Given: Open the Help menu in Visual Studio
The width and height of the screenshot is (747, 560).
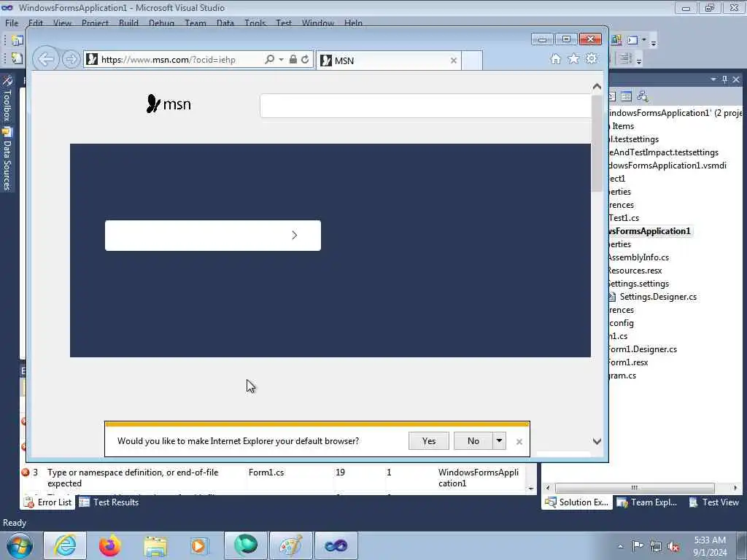Looking at the screenshot, I should coord(354,23).
